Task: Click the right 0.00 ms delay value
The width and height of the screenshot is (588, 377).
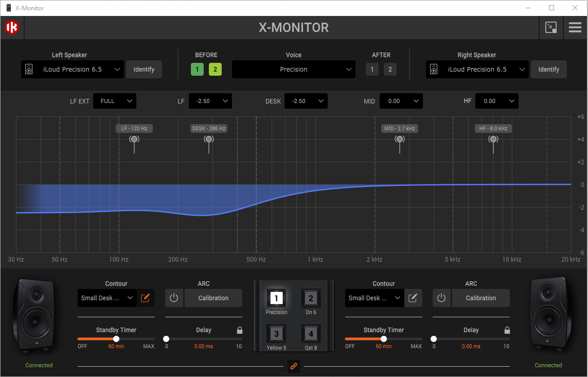Action: 471,347
